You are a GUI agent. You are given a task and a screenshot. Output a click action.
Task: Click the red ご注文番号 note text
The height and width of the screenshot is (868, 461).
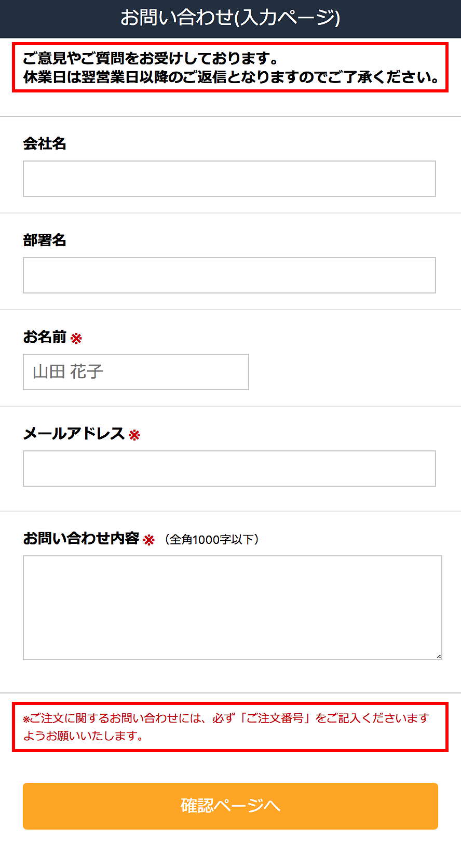(x=226, y=727)
